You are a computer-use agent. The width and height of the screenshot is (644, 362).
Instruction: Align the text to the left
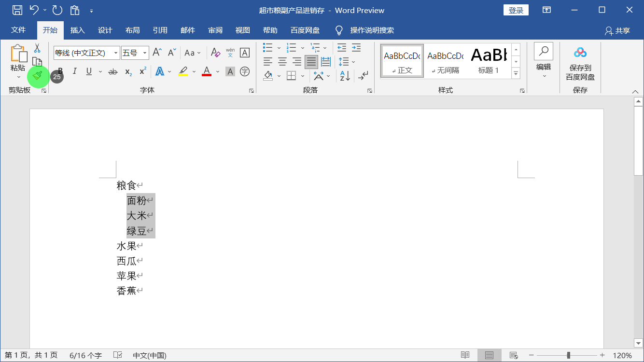pos(268,62)
